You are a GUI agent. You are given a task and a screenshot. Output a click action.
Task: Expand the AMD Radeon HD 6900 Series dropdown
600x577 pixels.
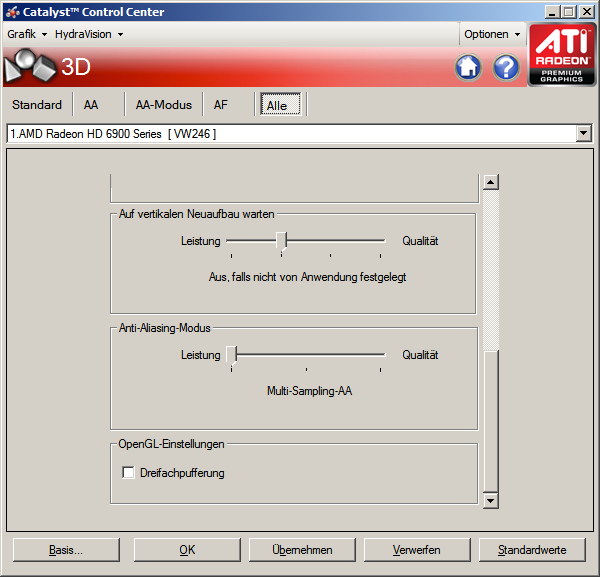click(584, 134)
